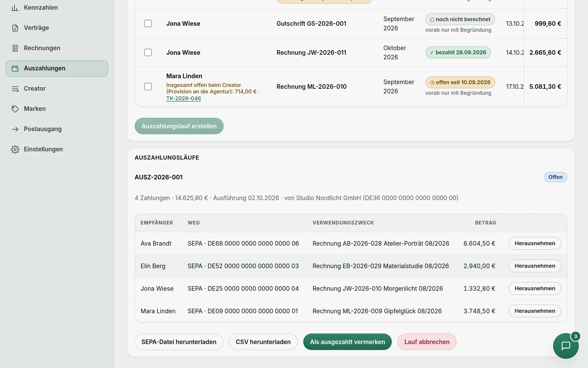Click the EMPFÄNGER column header
This screenshot has height=368, width=588.
[x=157, y=223]
